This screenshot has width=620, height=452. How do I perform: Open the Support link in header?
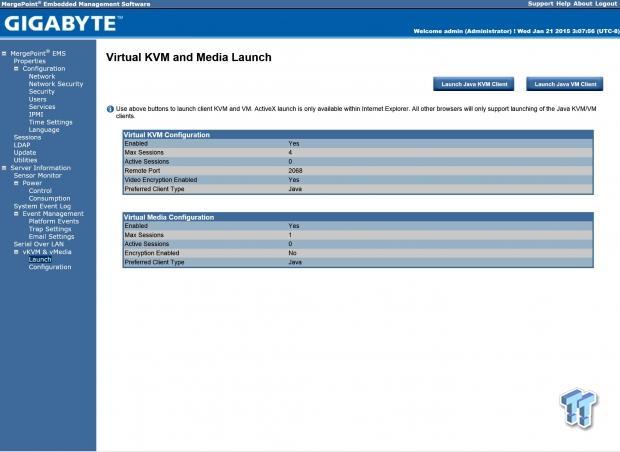pyautogui.click(x=541, y=4)
